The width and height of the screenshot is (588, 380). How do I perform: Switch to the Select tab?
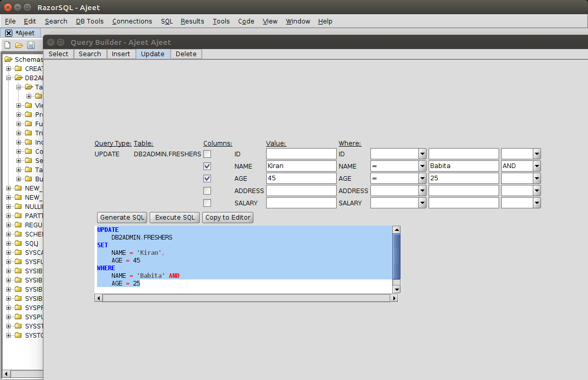tap(59, 54)
